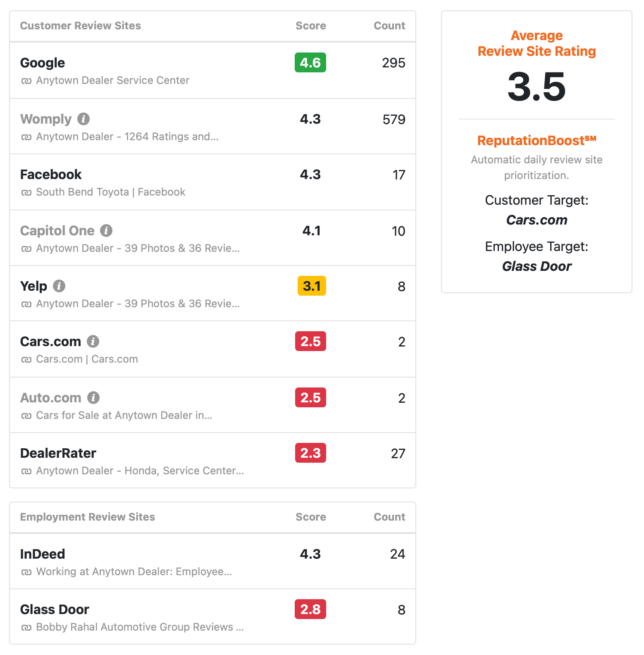This screenshot has height=655, width=644.
Task: Open the Anytown Dealer Service Center link
Action: coord(113,80)
